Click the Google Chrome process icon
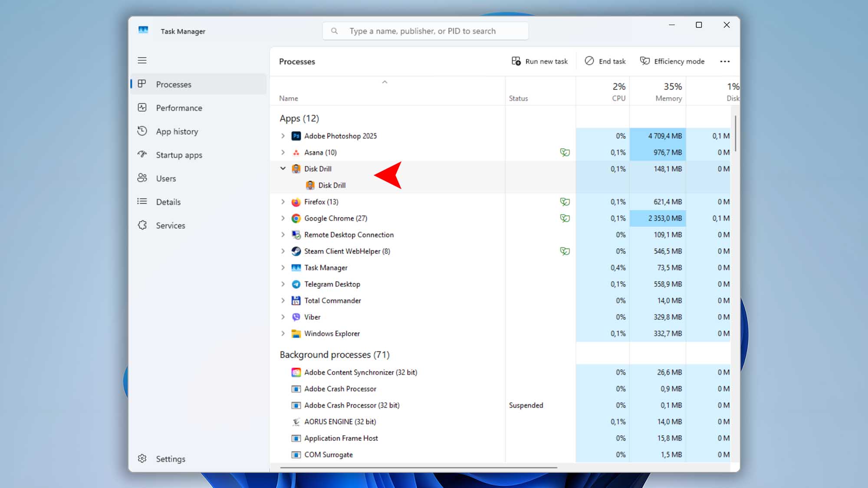 click(x=296, y=218)
